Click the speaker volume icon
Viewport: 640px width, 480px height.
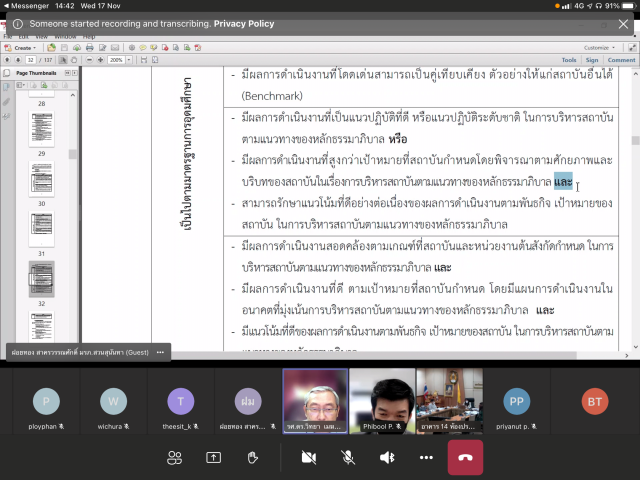point(387,457)
